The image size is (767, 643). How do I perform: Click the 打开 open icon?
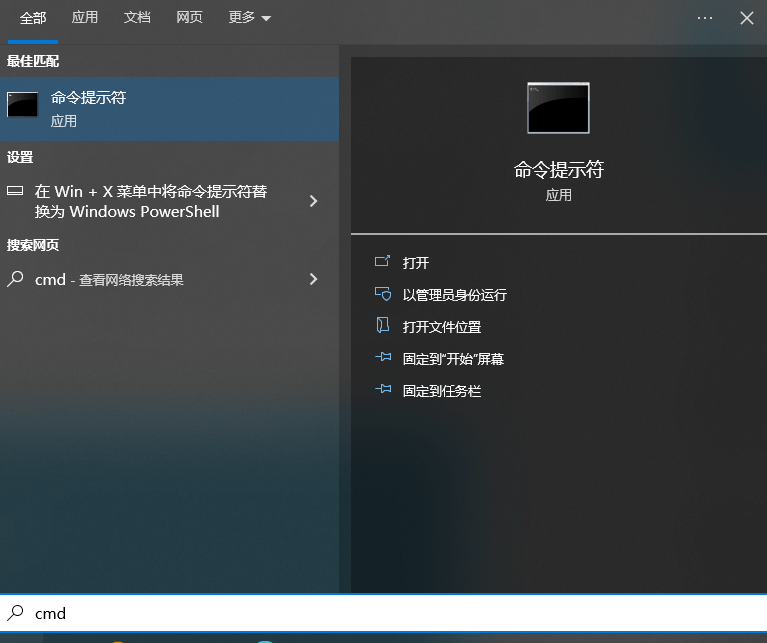point(382,262)
